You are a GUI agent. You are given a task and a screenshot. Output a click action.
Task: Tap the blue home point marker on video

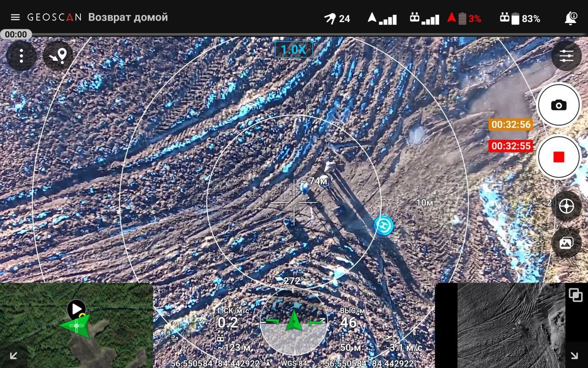[x=384, y=225]
